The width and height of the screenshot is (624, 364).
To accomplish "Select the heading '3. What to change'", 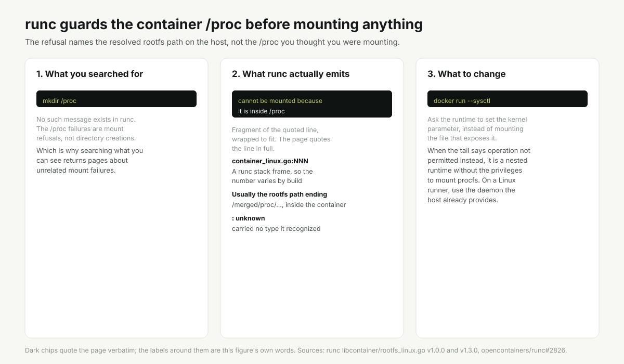I will 466,74.
